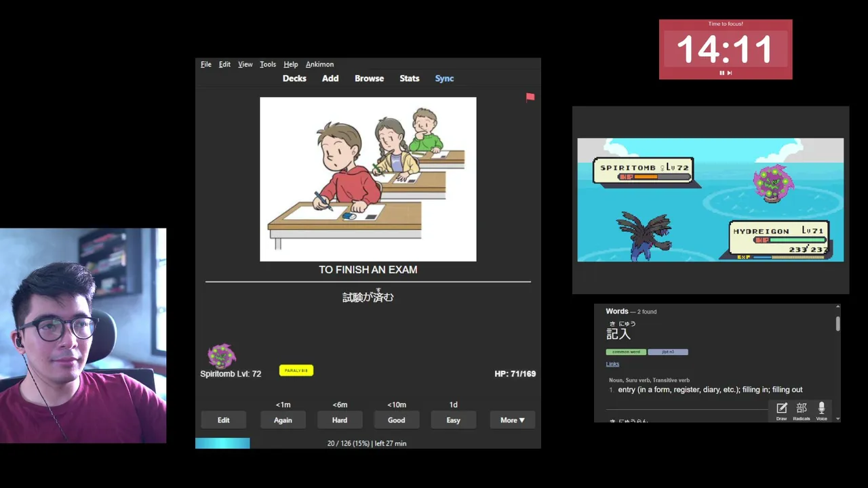Image resolution: width=868 pixels, height=488 pixels.
Task: Click the 'HP: 71/169' label
Action: [x=515, y=373]
